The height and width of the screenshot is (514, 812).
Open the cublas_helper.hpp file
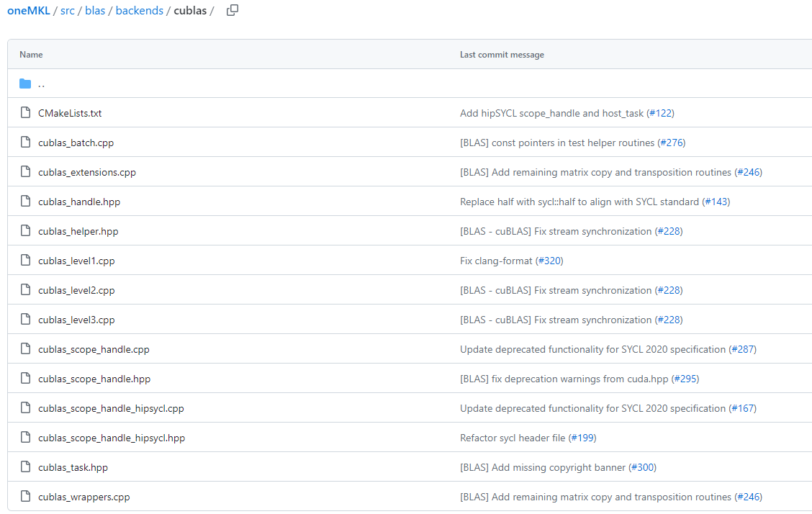tap(78, 231)
